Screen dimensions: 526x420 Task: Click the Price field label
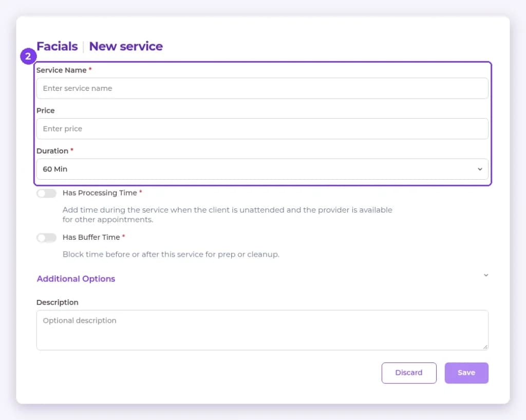click(46, 110)
